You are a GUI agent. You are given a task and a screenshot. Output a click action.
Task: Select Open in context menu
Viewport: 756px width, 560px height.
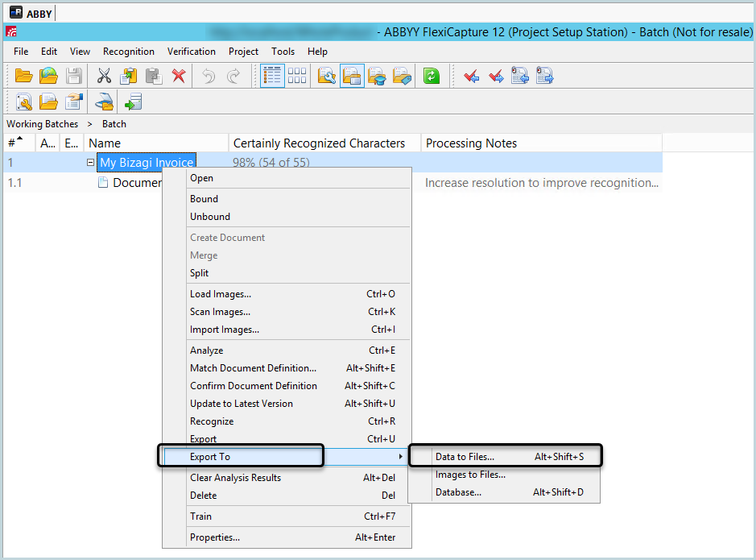287,178
